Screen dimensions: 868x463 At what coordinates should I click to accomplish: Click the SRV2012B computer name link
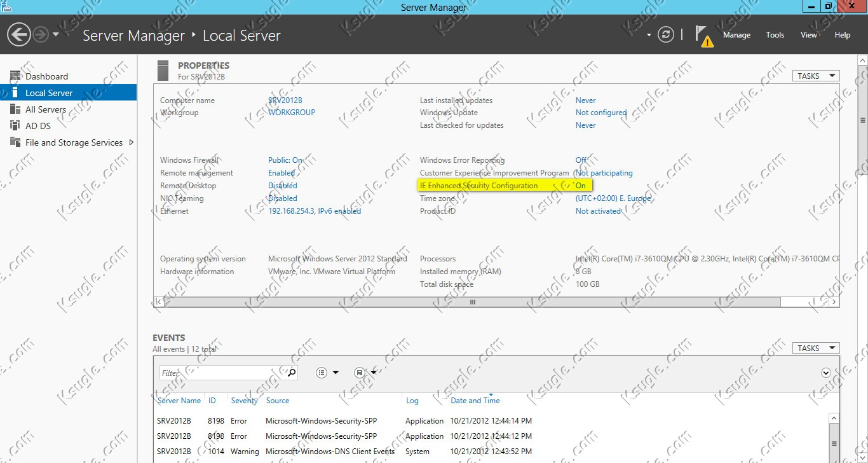pyautogui.click(x=285, y=100)
